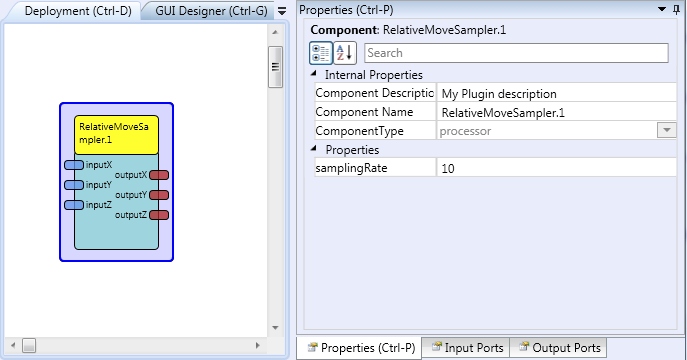
Task: Open the Input Ports tab
Action: [x=467, y=348]
